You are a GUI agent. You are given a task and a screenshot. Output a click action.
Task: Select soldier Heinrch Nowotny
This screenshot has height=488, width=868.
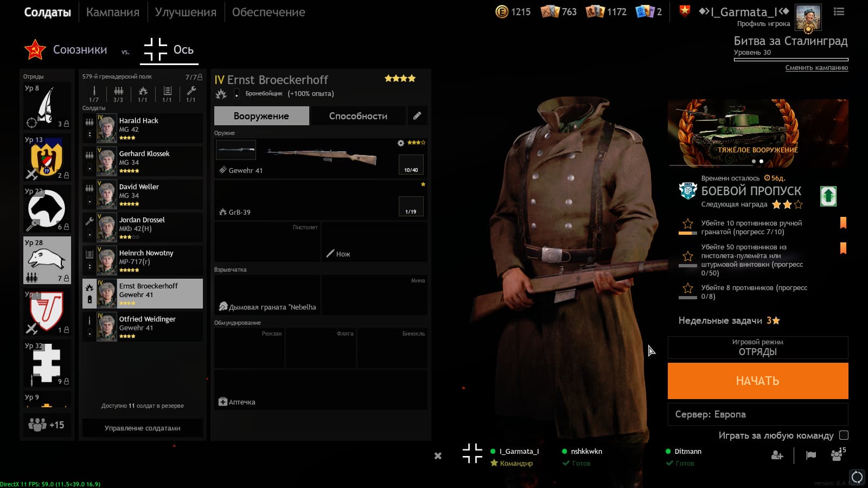click(x=143, y=261)
